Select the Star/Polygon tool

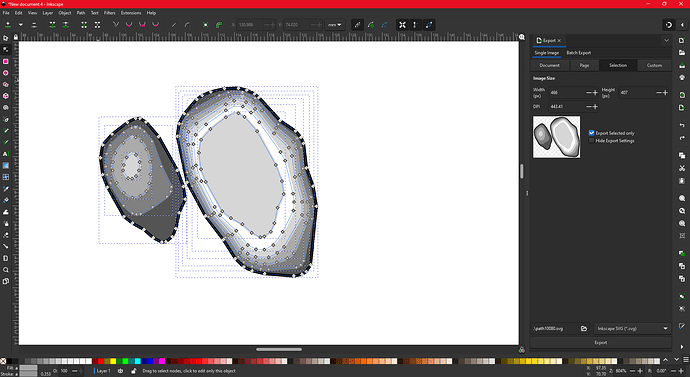coord(6,84)
